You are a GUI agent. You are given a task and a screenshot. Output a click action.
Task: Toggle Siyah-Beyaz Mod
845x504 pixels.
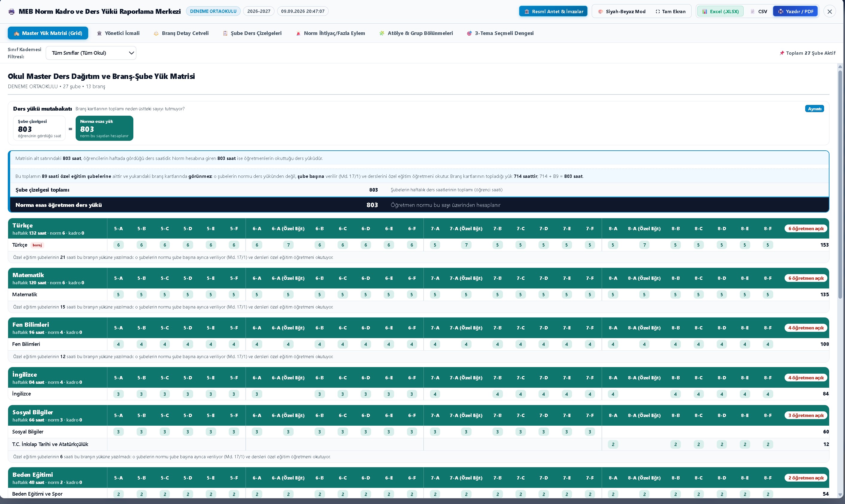coord(622,12)
